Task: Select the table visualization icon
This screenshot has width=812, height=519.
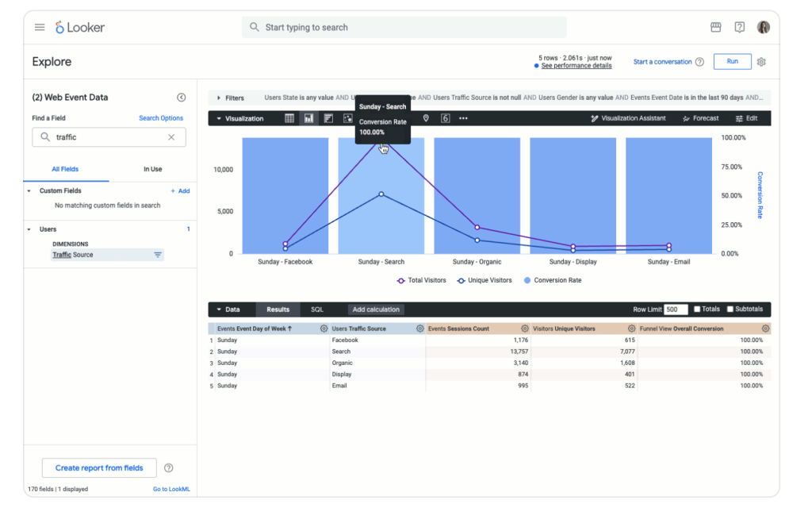Action: pyautogui.click(x=290, y=118)
